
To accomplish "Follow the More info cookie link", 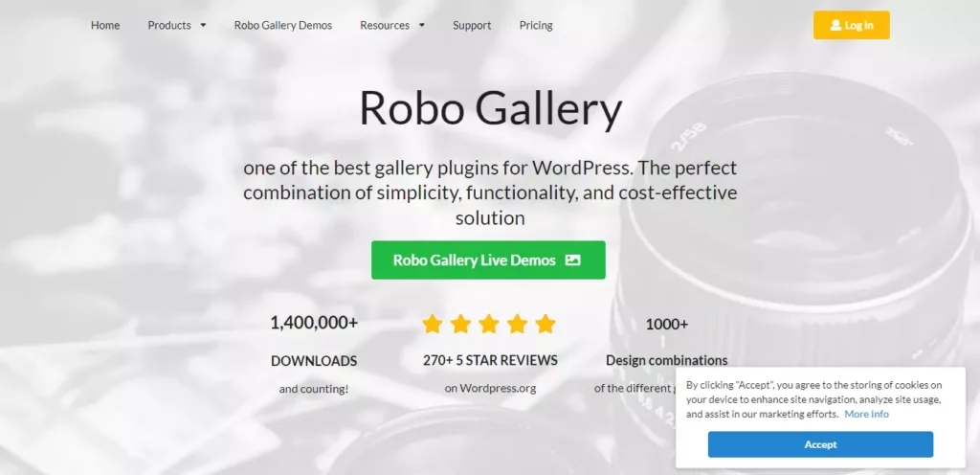I will [867, 415].
